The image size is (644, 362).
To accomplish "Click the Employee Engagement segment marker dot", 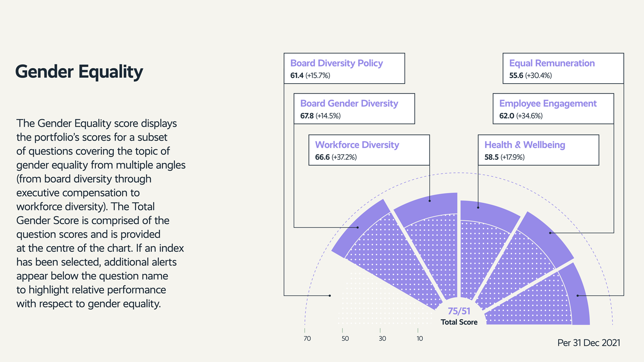I will (x=550, y=233).
